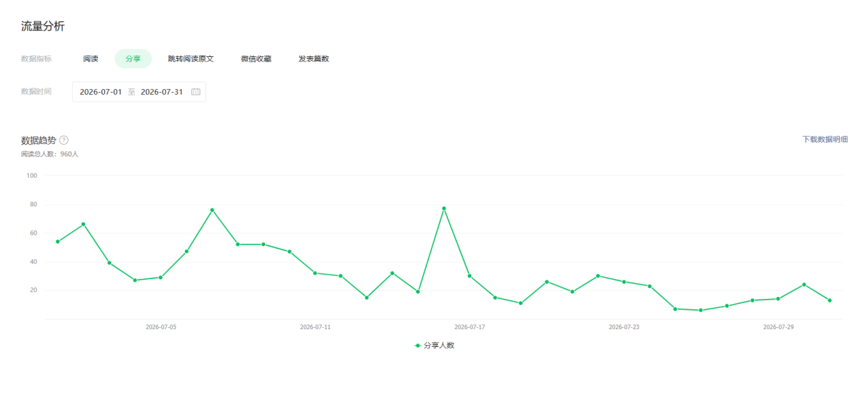Select the 分享 metric tab
This screenshot has width=868, height=393.
click(x=133, y=59)
